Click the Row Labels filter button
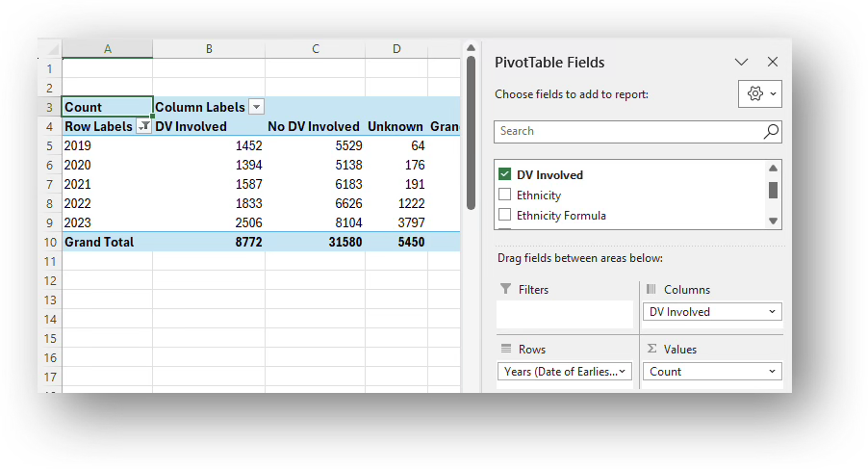The height and width of the screenshot is (469, 868). click(x=143, y=126)
